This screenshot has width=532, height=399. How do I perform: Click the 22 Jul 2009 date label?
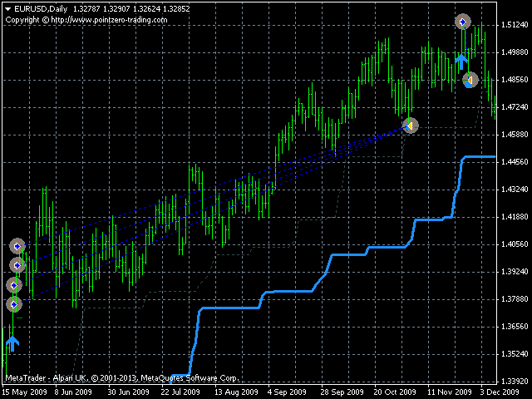pyautogui.click(x=181, y=392)
